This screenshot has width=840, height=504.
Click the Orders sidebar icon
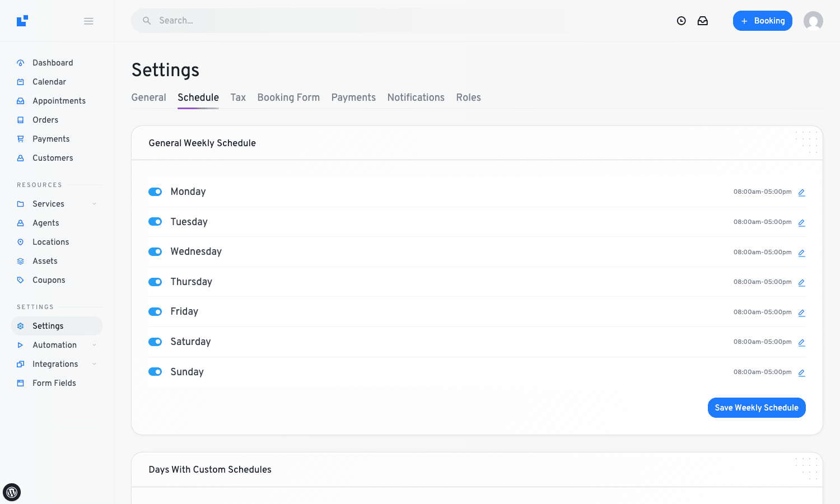tap(21, 120)
